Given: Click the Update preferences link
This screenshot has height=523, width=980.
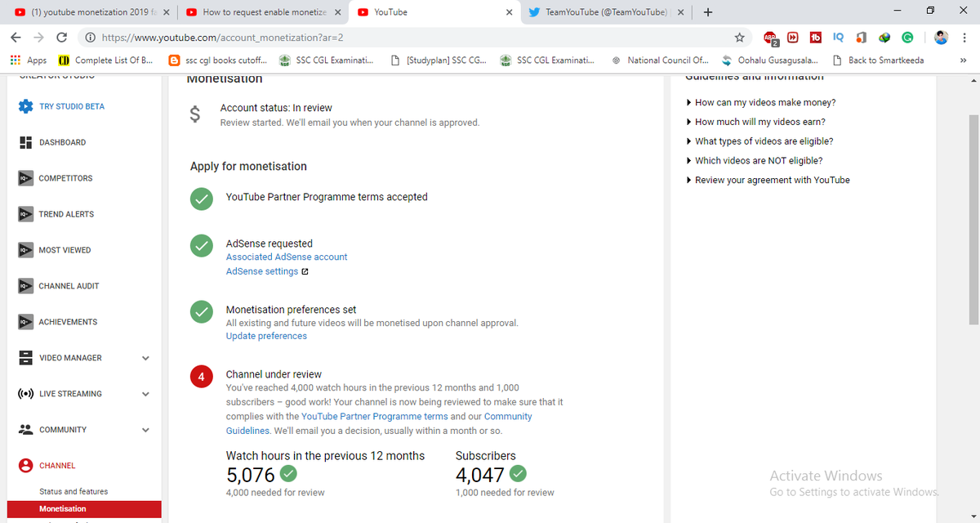Looking at the screenshot, I should [x=266, y=336].
